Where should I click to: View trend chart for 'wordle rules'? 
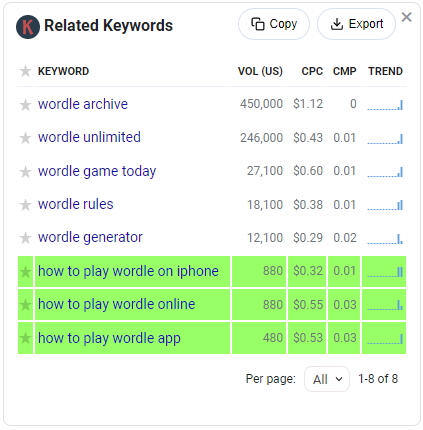tap(385, 205)
